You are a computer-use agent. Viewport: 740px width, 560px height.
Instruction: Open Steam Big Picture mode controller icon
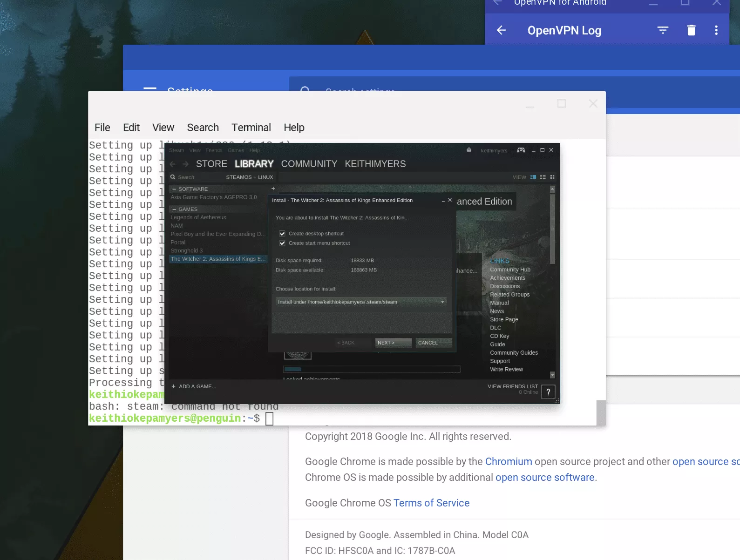coord(521,150)
